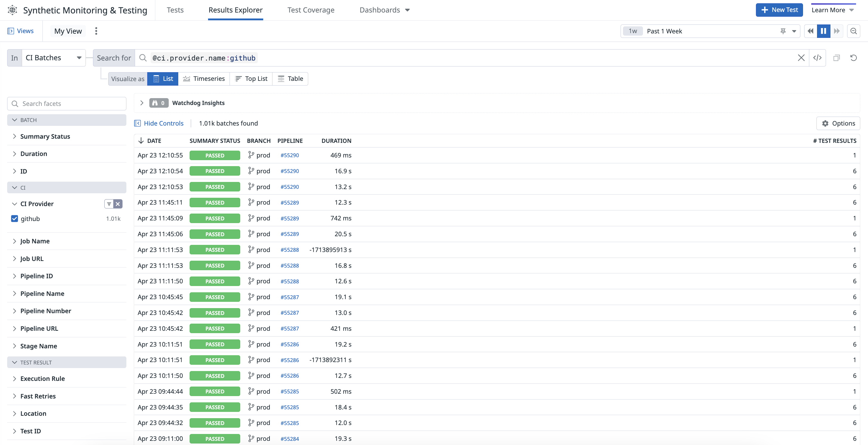Expand the Pipeline Number facet
Image resolution: width=868 pixels, height=445 pixels.
pos(15,311)
